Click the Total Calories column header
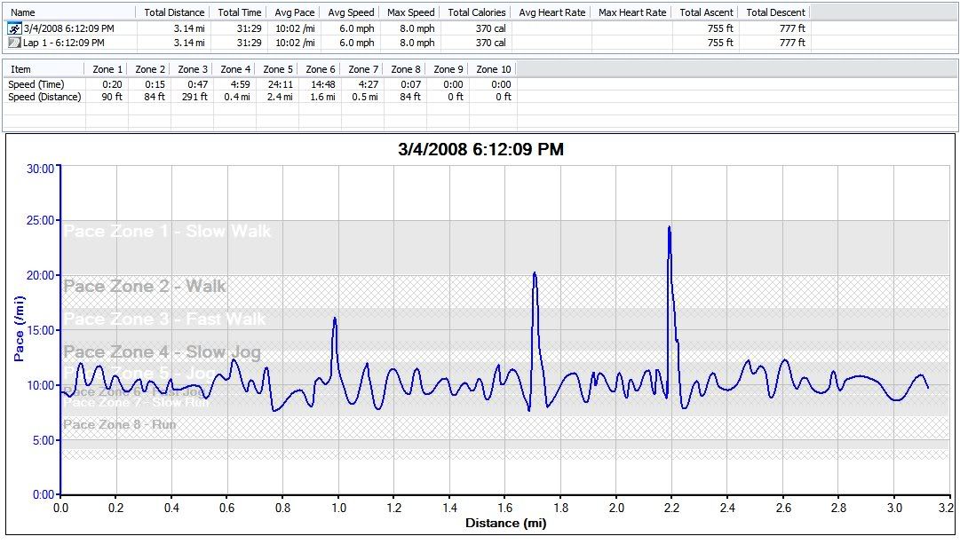 (x=477, y=12)
